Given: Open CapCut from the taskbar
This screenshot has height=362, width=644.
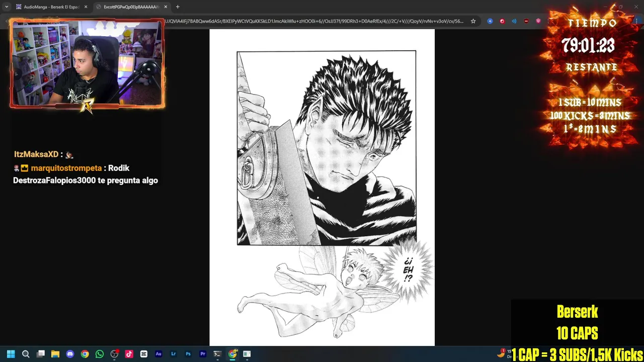Looking at the screenshot, I should coord(144,354).
